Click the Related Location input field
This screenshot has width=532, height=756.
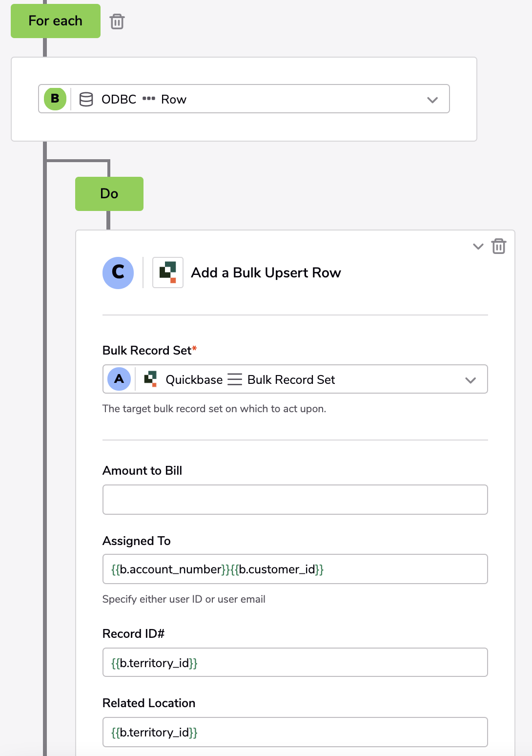pyautogui.click(x=295, y=732)
